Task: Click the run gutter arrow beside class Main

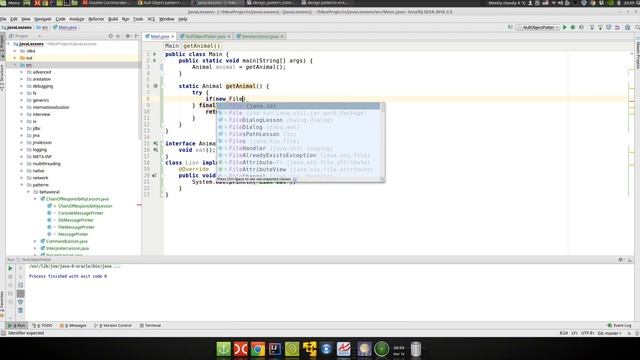Action: tap(155, 54)
